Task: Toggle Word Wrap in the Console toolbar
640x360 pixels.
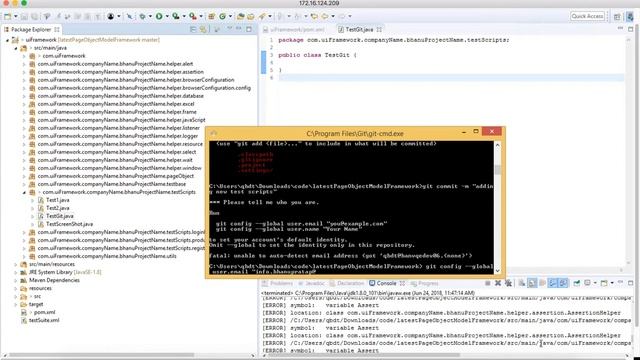Action: point(542,283)
